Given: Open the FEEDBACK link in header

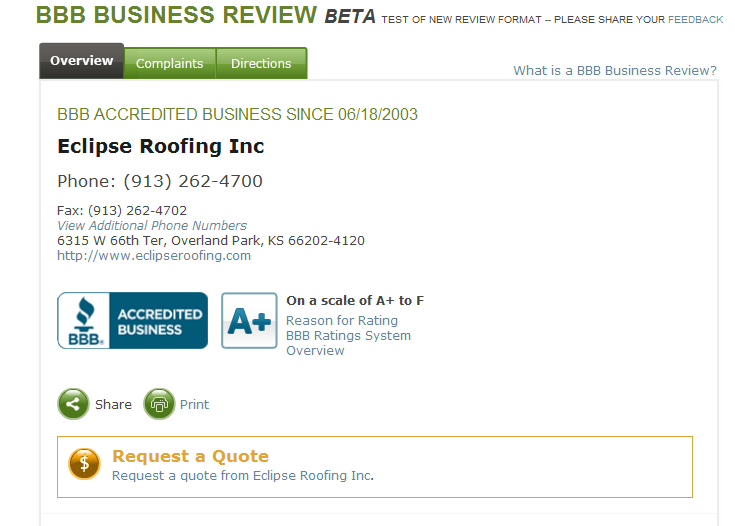Looking at the screenshot, I should coord(696,20).
